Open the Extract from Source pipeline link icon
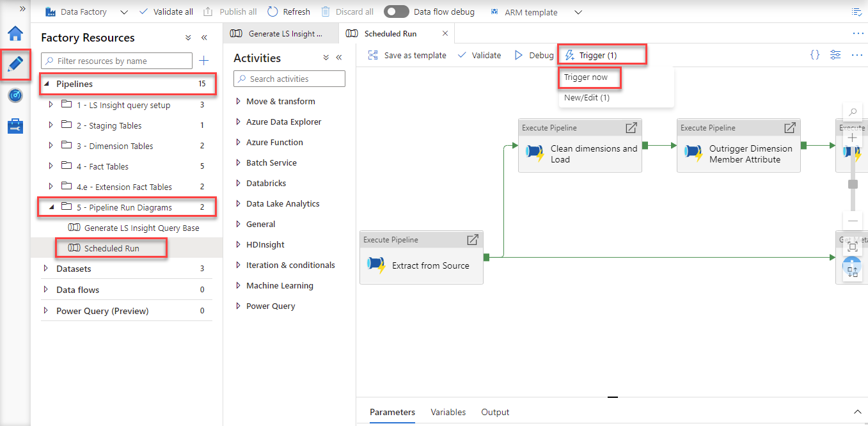The height and width of the screenshot is (426, 868). click(472, 240)
